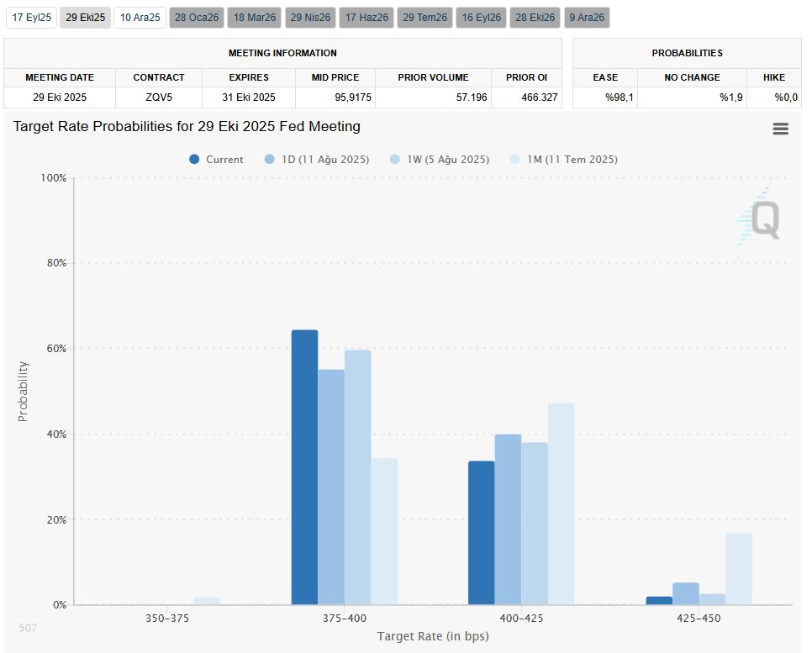Click the 1M bar for 425-450 rate
812x653 pixels.
pyautogui.click(x=739, y=569)
